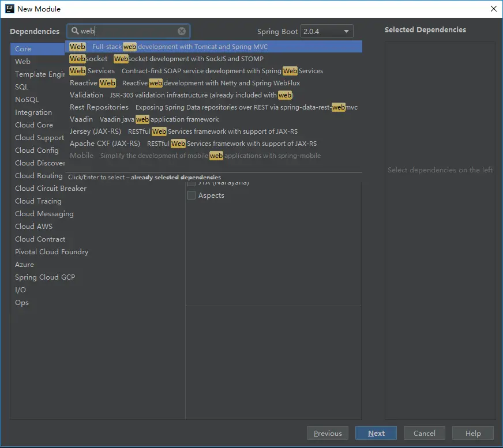Select the Cloud Routing category

tap(37, 176)
